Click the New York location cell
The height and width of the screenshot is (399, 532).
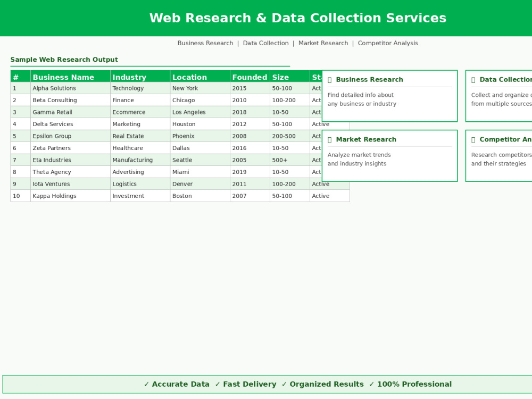[x=200, y=88]
